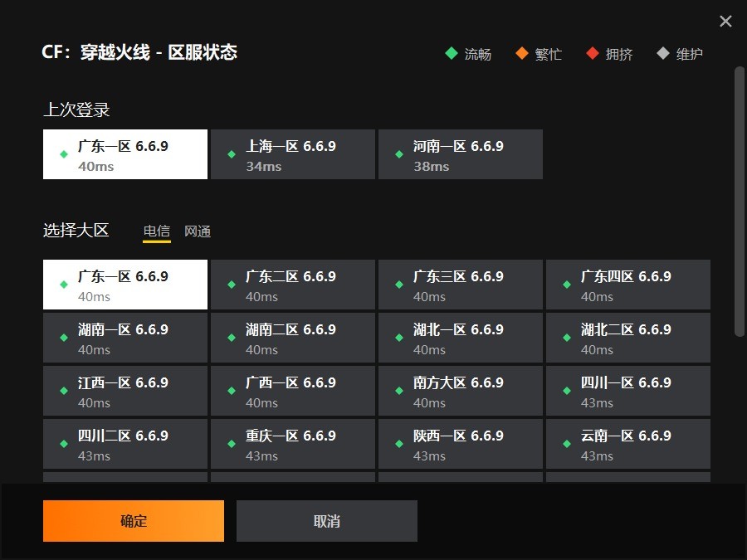This screenshot has height=560, width=747.
Task: Click the orange 繁忙 status diamond
Action: [522, 54]
